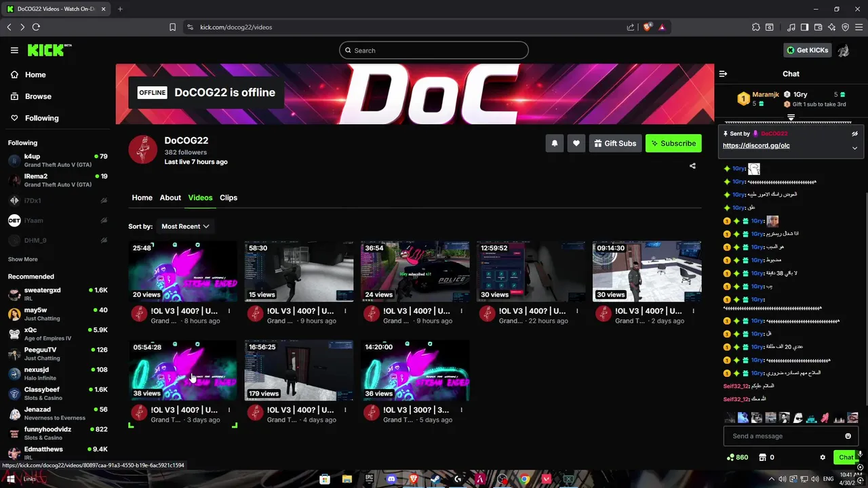Open Brave Leo AI sparkle icon
Viewport: 868px width, 488px height.
pyautogui.click(x=832, y=27)
